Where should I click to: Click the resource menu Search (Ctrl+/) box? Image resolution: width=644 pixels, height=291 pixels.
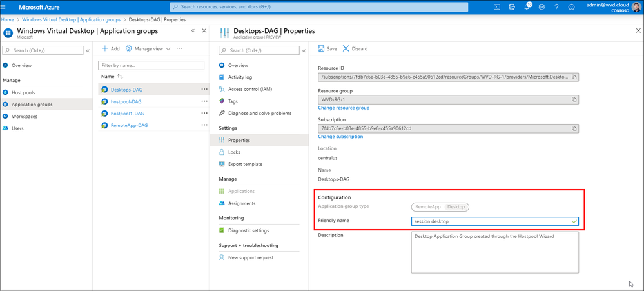(259, 50)
